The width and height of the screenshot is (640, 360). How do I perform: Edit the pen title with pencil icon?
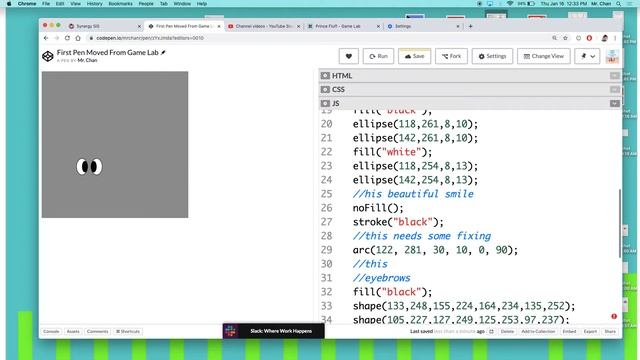[x=163, y=53]
